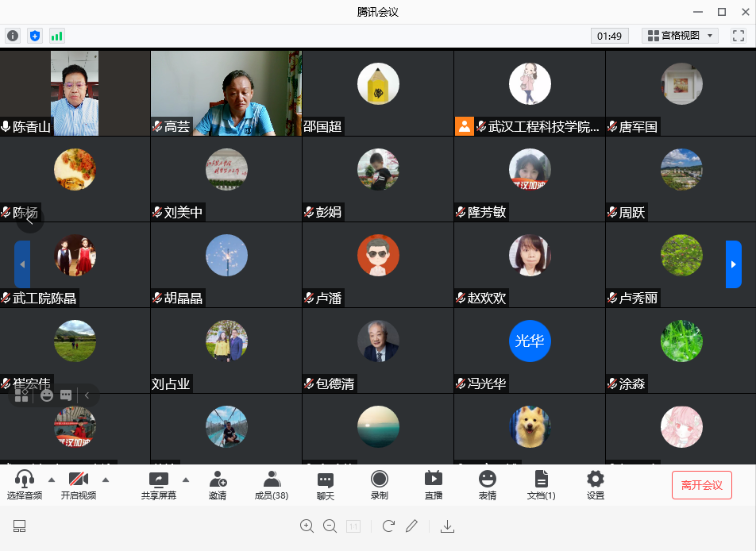Open the 邀请 (Invite) panel
Viewport: 756px width, 551px height.
[x=218, y=484]
